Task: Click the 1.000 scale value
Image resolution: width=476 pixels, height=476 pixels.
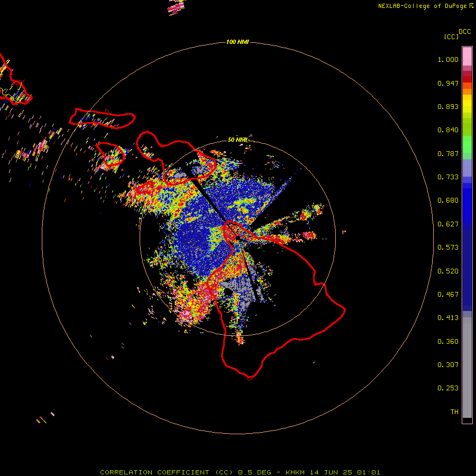Action: 448,59
